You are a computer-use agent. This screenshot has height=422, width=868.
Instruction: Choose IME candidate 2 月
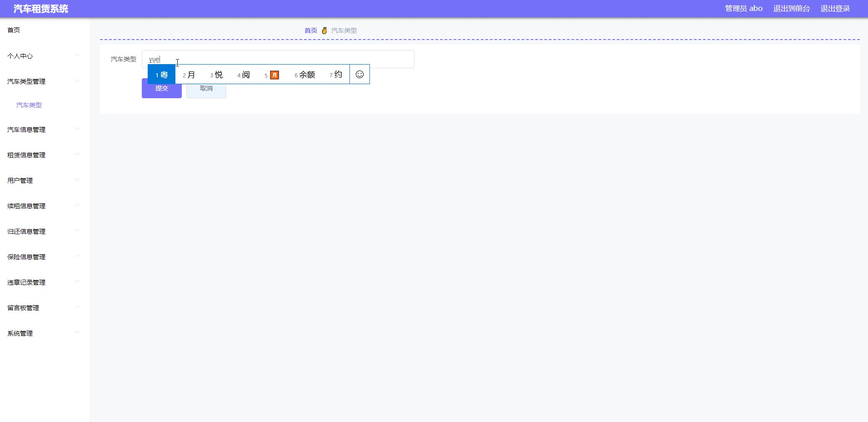[189, 75]
